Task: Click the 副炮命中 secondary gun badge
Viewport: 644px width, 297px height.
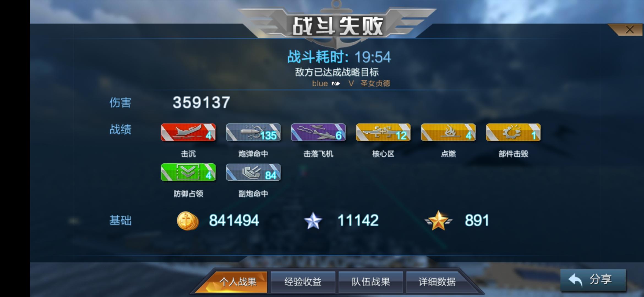Action: [x=253, y=172]
